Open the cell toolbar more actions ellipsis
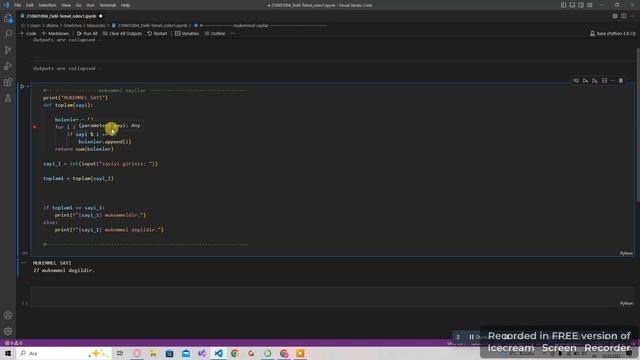The image size is (640, 360). click(612, 81)
